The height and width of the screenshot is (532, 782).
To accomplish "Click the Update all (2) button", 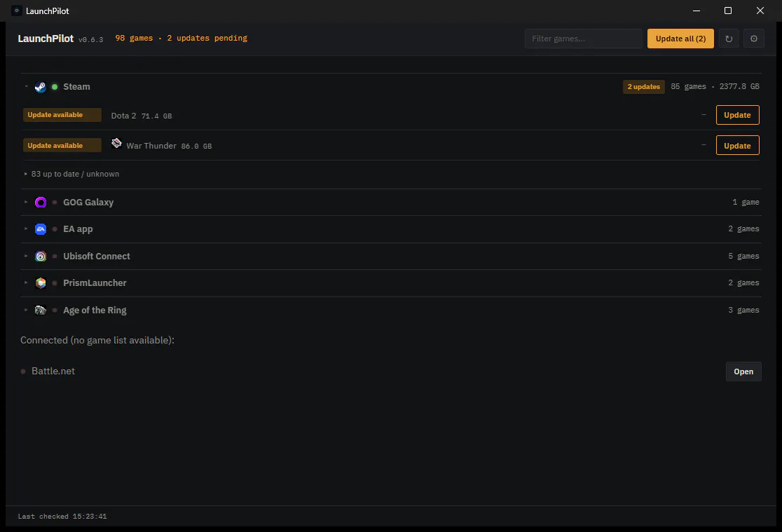I will point(680,39).
